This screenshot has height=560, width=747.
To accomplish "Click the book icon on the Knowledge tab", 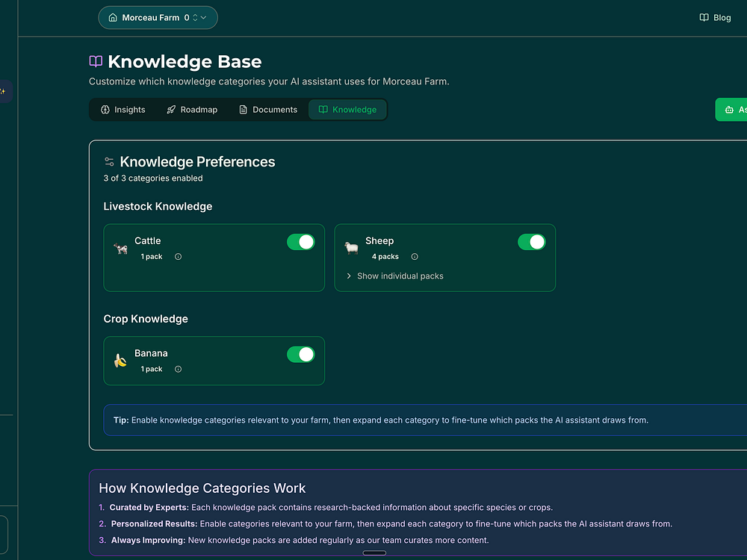I will pos(323,110).
